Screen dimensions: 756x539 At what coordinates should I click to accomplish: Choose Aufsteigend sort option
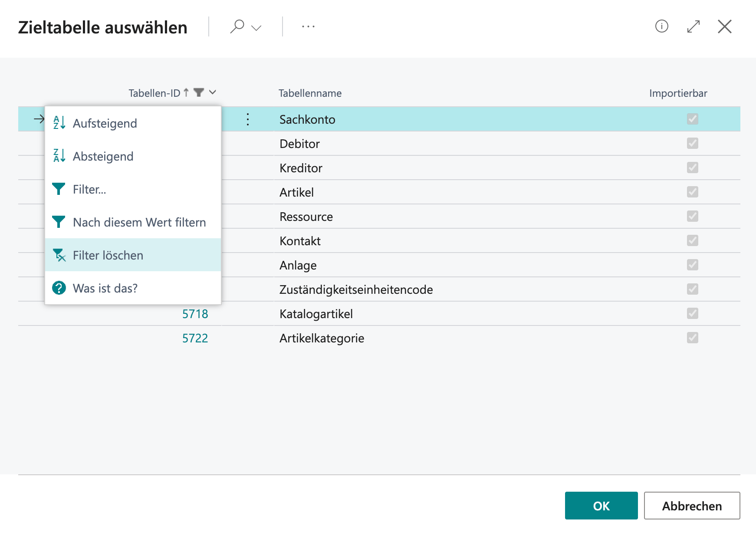133,123
